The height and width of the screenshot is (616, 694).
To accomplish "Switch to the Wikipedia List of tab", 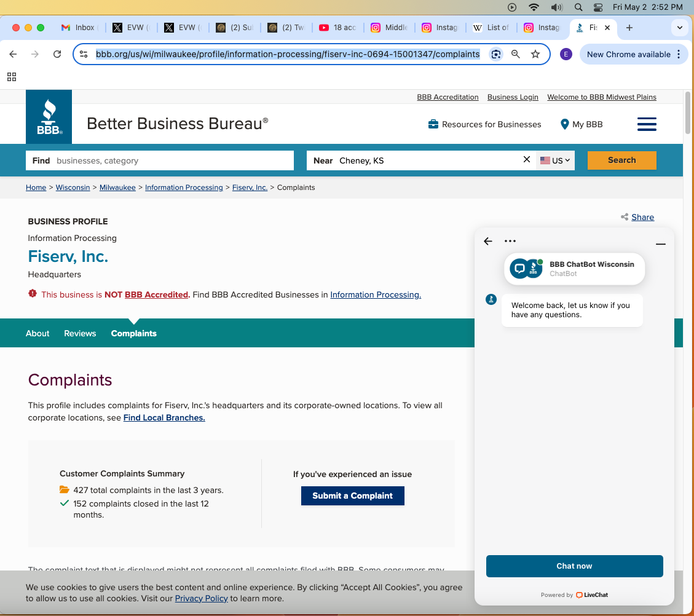I will pyautogui.click(x=491, y=28).
